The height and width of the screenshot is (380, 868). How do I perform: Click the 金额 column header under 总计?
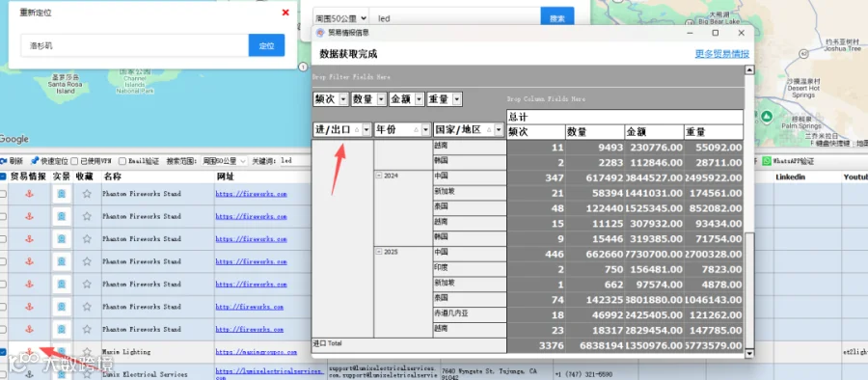click(x=654, y=132)
